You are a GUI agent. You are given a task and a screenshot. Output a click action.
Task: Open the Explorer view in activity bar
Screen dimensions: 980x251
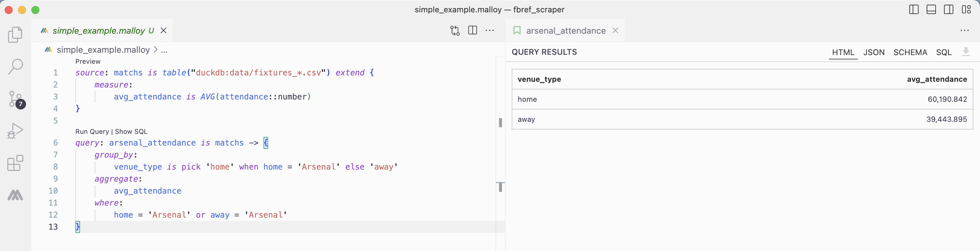point(15,35)
